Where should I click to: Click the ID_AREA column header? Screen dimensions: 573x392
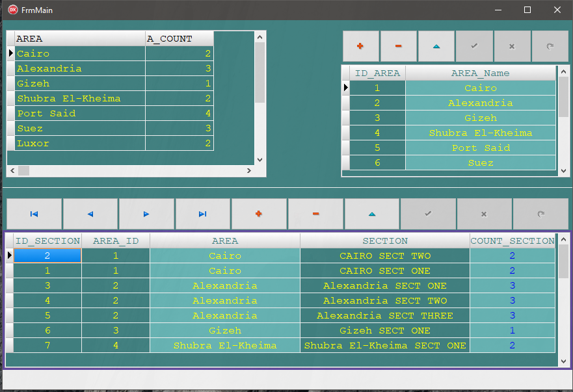click(377, 73)
